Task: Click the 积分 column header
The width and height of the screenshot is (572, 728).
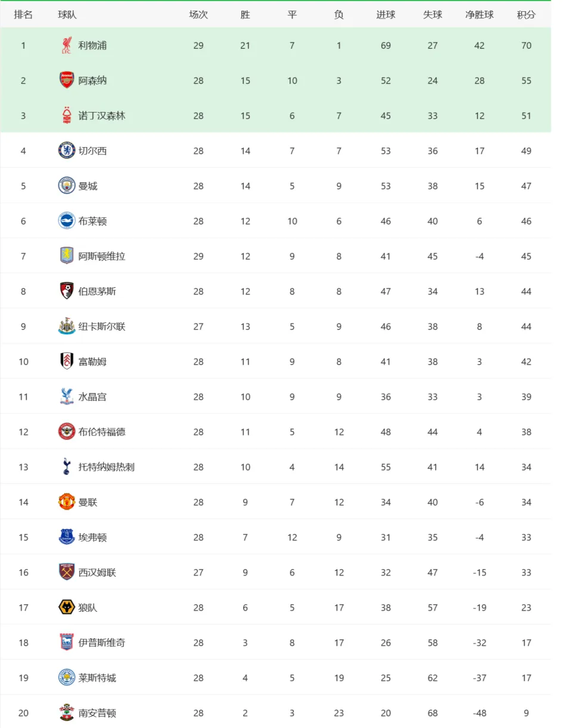Action: click(x=526, y=15)
